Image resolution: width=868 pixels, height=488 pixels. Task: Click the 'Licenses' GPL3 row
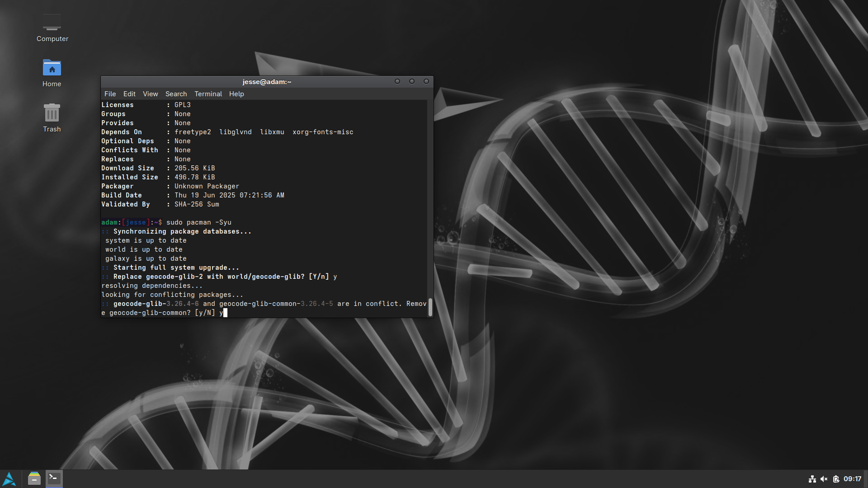[x=146, y=105]
